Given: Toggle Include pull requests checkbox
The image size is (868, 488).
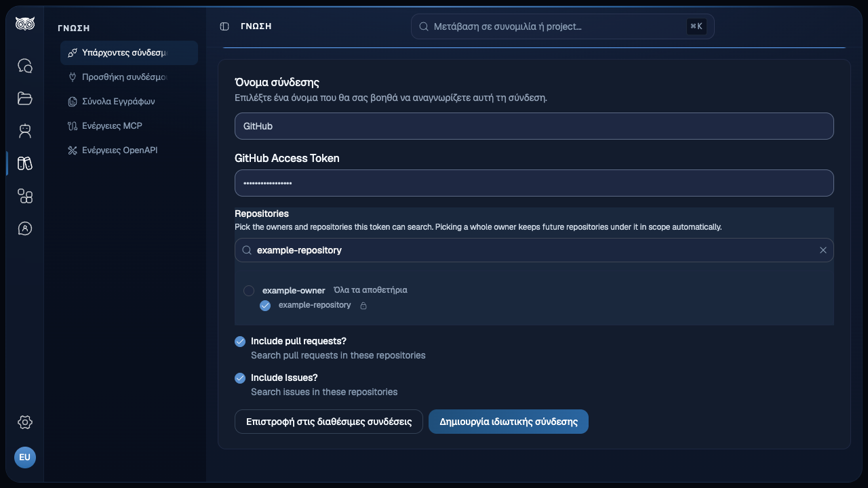Looking at the screenshot, I should tap(240, 342).
